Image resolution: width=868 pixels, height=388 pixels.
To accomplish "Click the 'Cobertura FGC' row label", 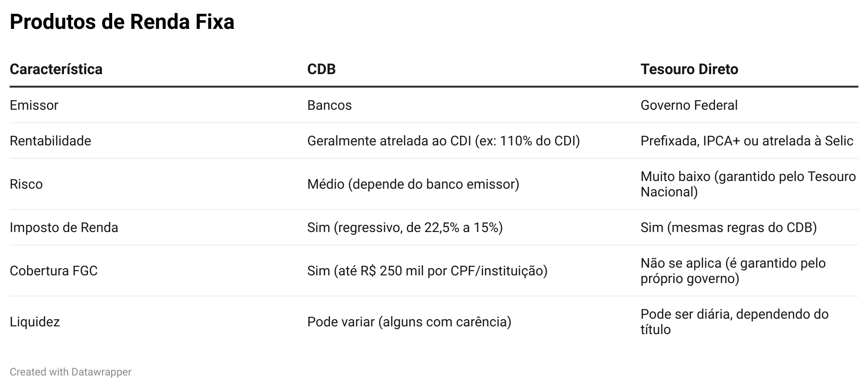I will pos(53,271).
